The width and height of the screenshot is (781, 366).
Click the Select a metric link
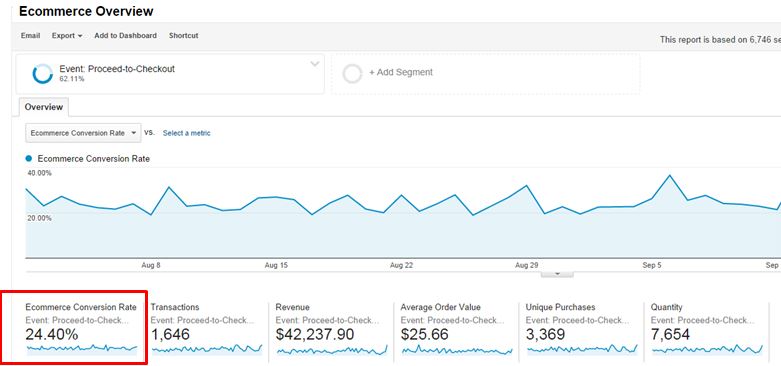point(187,133)
